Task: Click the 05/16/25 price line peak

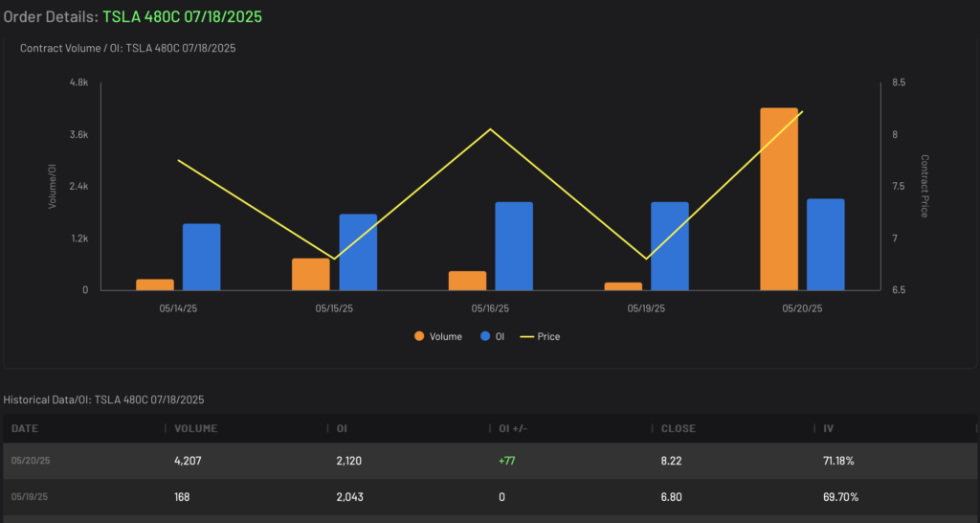Action: point(491,129)
